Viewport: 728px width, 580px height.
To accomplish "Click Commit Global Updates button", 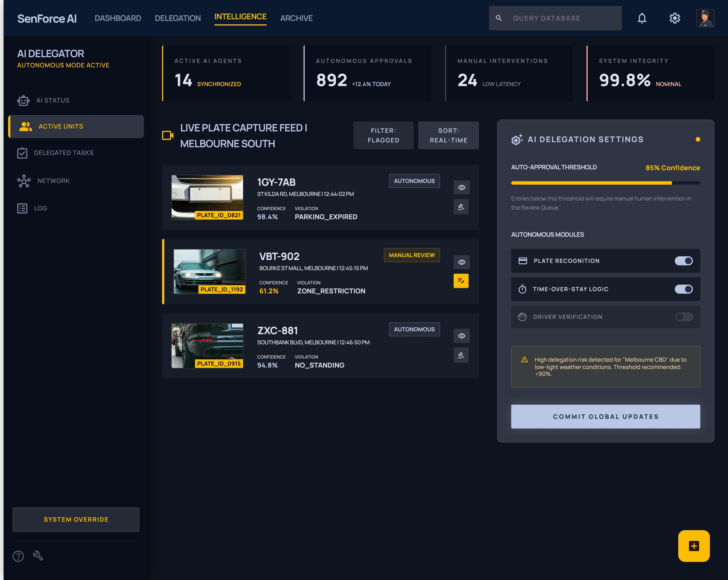I will coord(605,417).
